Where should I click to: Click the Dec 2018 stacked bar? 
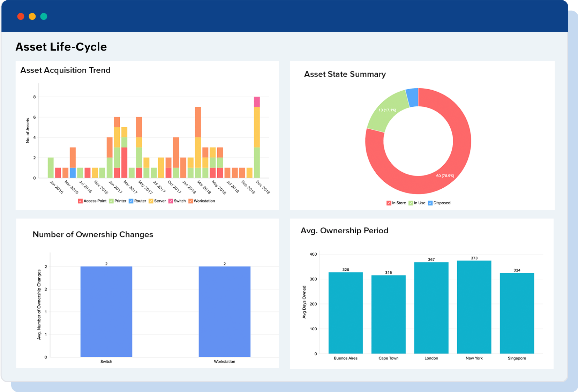pos(257,137)
